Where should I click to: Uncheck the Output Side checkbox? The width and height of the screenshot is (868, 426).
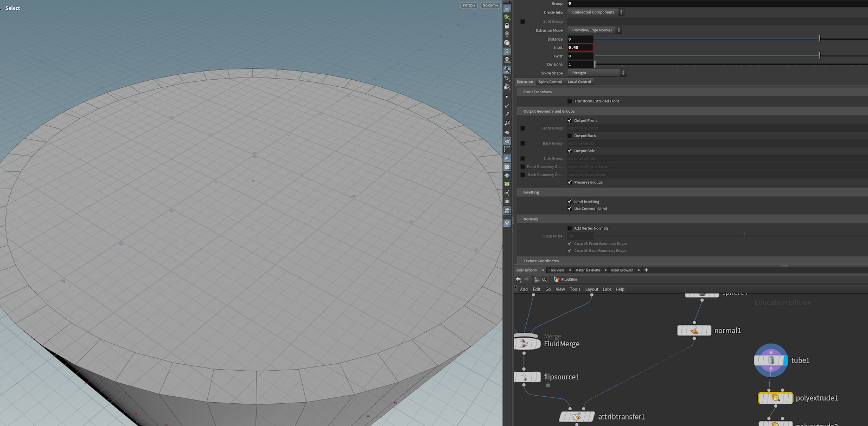tap(570, 151)
